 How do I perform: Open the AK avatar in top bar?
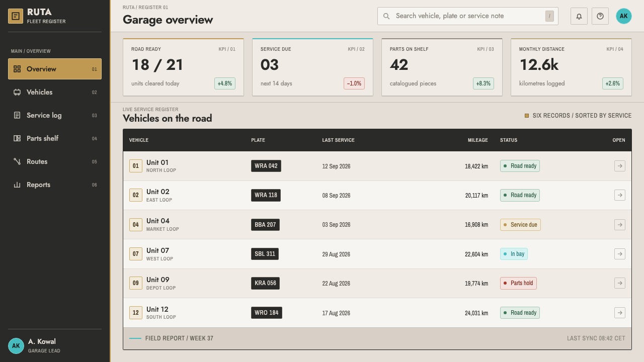[624, 16]
